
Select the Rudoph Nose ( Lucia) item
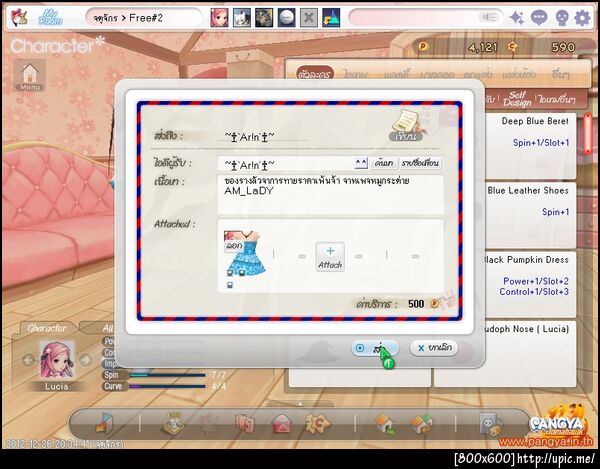pyautogui.click(x=530, y=354)
